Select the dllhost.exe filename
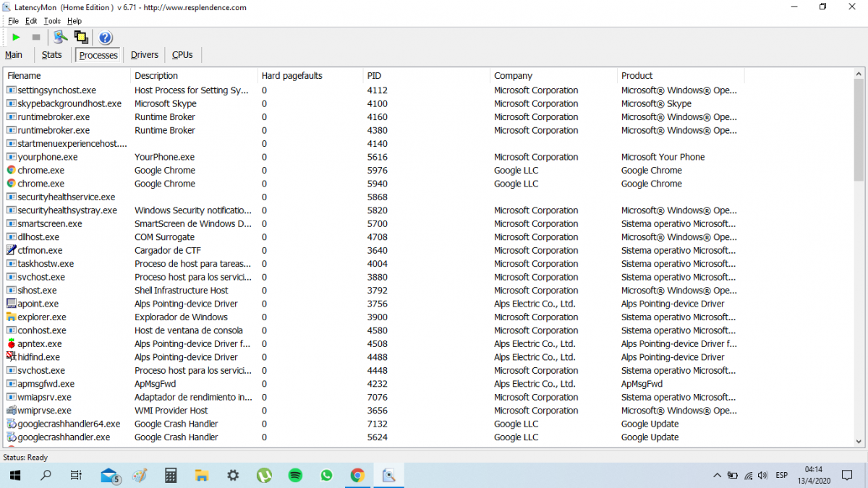The image size is (868, 488). point(38,237)
